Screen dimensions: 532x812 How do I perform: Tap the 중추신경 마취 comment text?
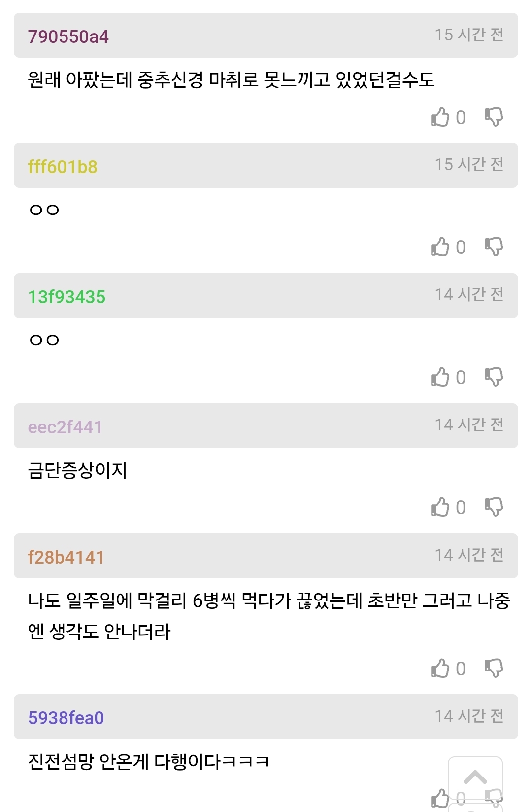click(231, 80)
